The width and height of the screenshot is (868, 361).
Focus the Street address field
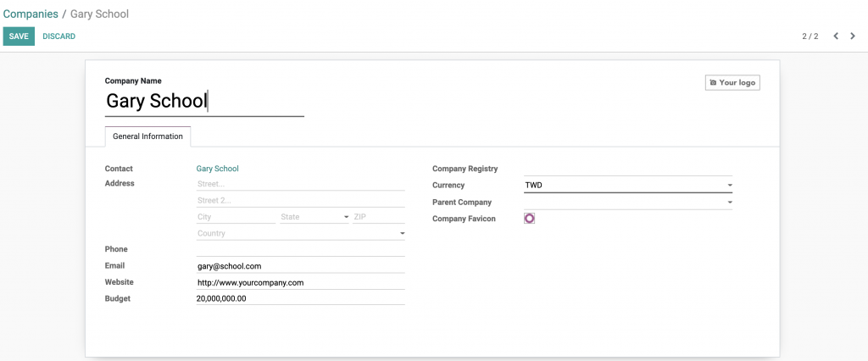[300, 184]
